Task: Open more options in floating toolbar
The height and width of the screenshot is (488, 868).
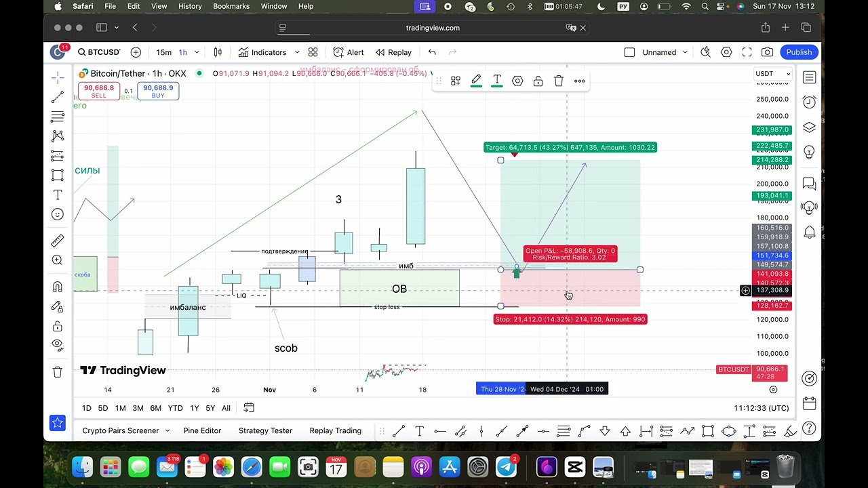Action: (x=580, y=81)
